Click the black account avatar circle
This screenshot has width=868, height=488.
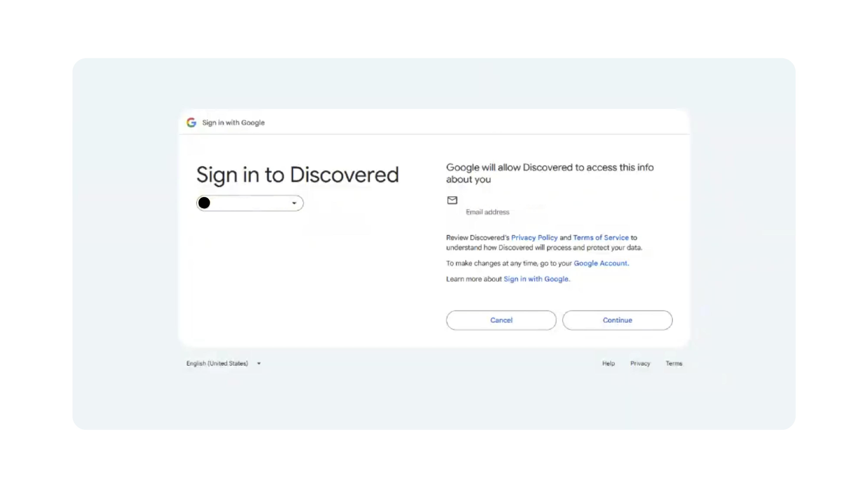pos(204,203)
